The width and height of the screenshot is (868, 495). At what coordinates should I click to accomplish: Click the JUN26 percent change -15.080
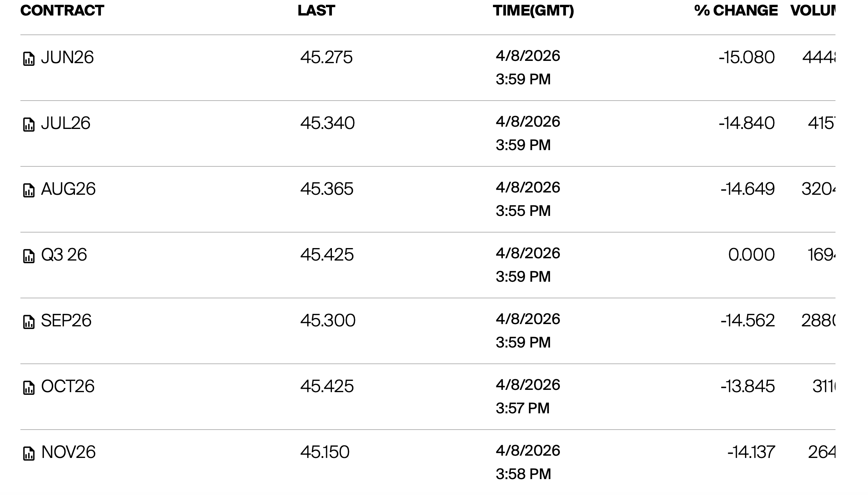pyautogui.click(x=747, y=57)
